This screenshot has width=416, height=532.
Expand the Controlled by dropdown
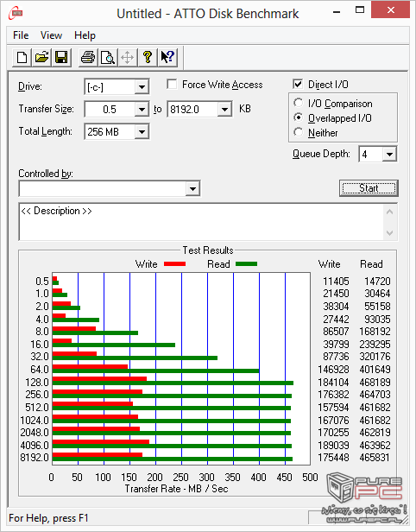[x=192, y=188]
